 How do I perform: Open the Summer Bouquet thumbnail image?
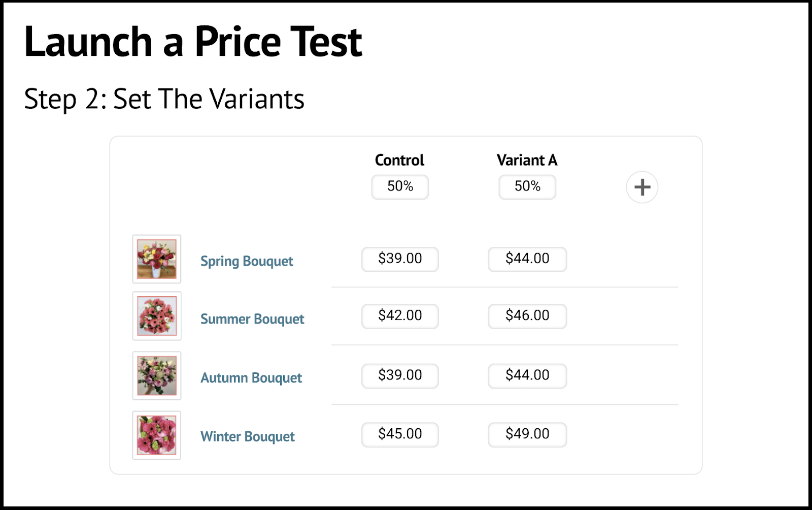click(157, 316)
